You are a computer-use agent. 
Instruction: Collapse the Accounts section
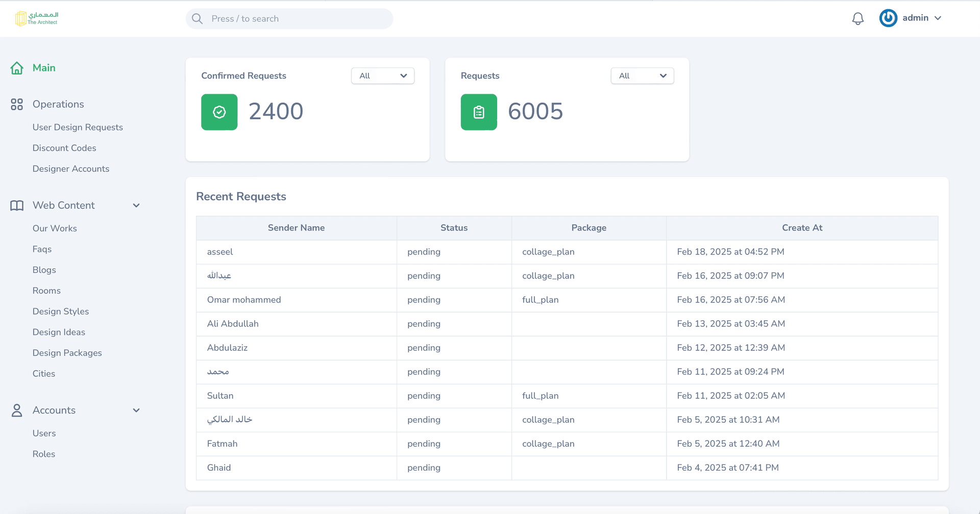click(x=136, y=410)
